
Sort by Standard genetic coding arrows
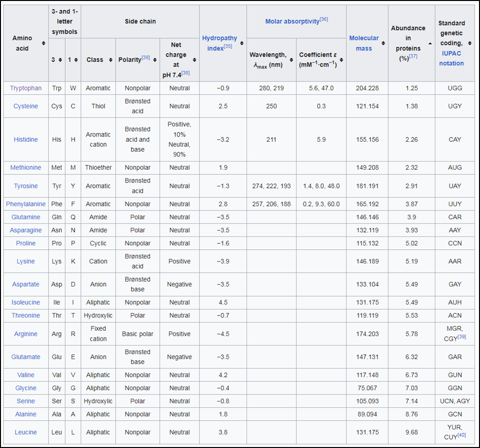pos(470,43)
